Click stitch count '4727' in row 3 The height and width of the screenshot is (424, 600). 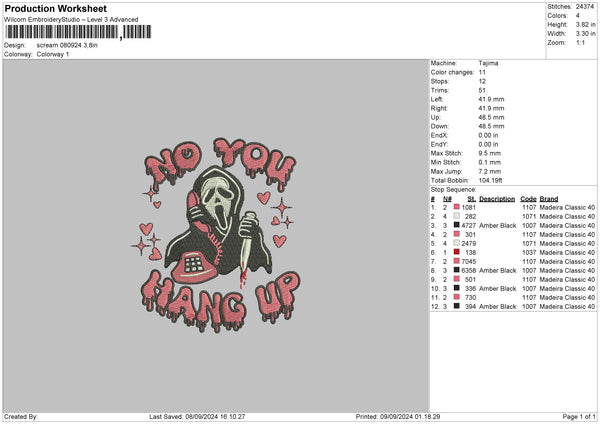469,225
